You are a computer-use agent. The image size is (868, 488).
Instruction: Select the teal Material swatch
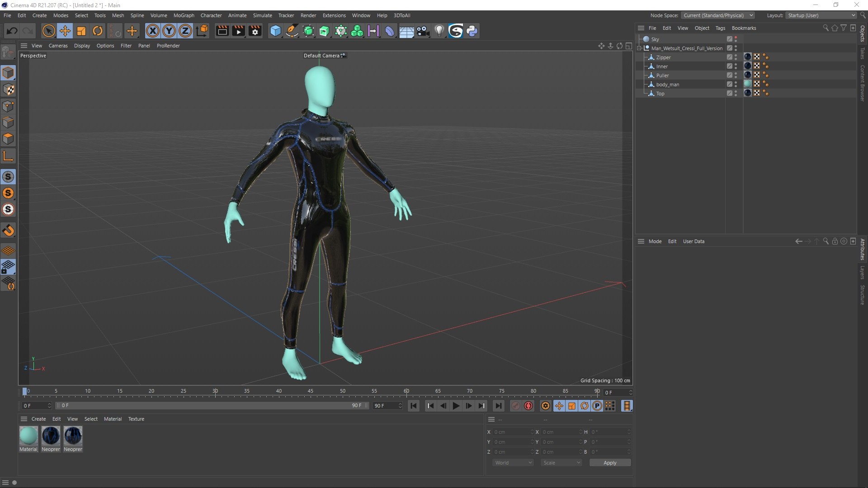(28, 436)
